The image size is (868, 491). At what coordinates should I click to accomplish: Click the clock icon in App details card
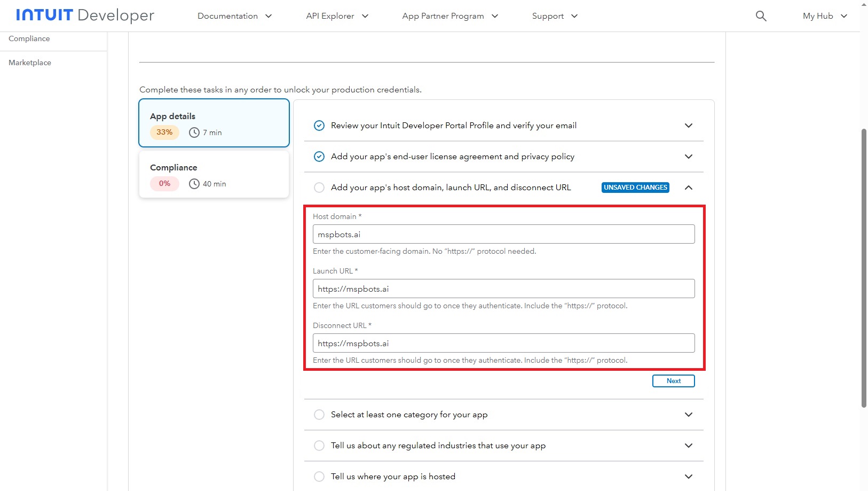click(194, 133)
